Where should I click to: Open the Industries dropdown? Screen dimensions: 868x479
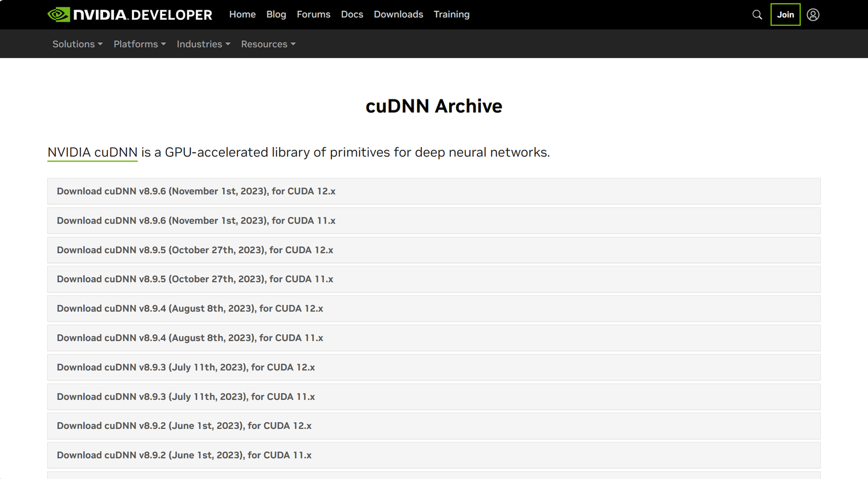[203, 43]
